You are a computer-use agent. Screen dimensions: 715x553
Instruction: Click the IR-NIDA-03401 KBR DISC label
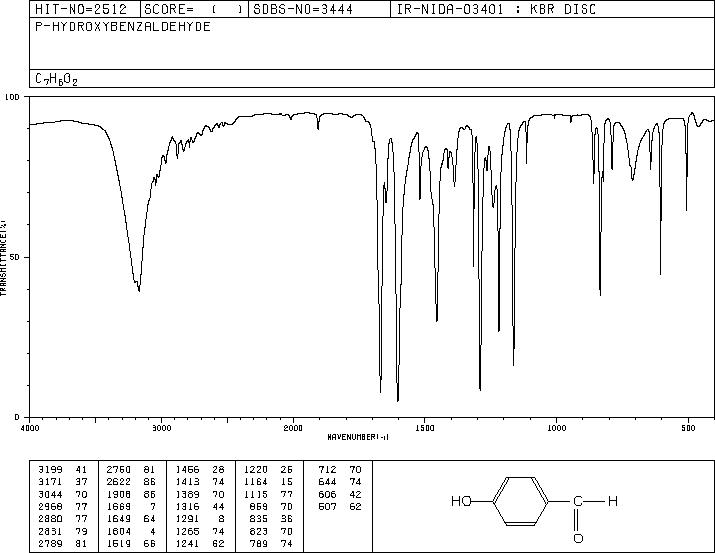(x=496, y=10)
